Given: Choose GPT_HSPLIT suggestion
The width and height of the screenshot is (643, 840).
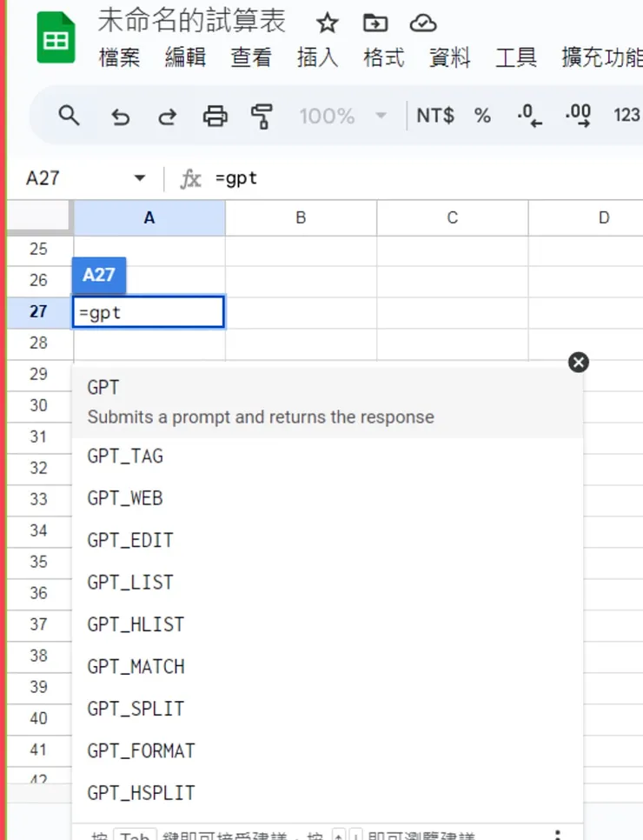Looking at the screenshot, I should 327,793.
